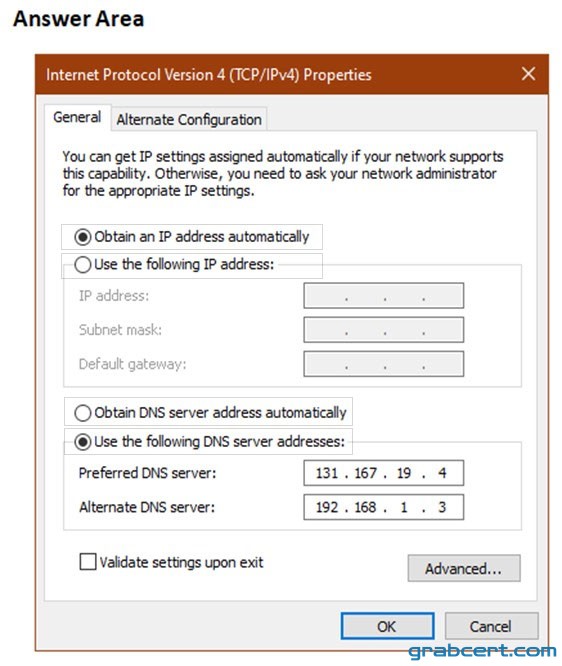Click the disabled Default gateway field
Viewport: 562px width, 666px height.
384,364
